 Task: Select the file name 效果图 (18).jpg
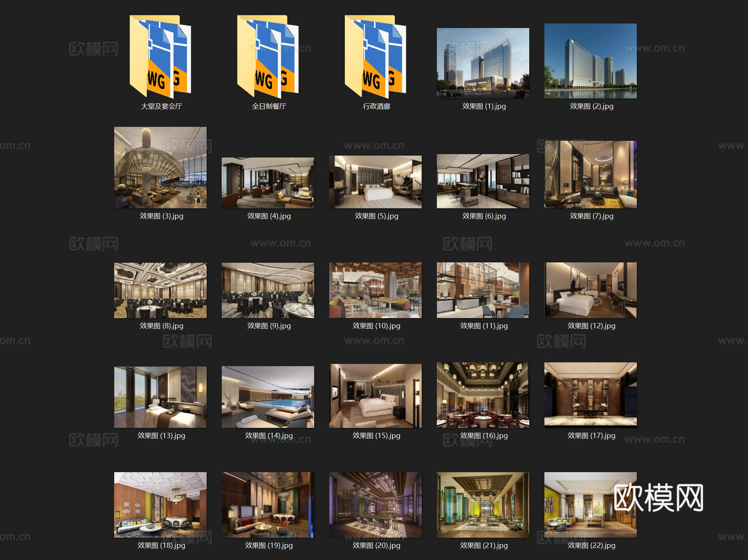tap(161, 545)
